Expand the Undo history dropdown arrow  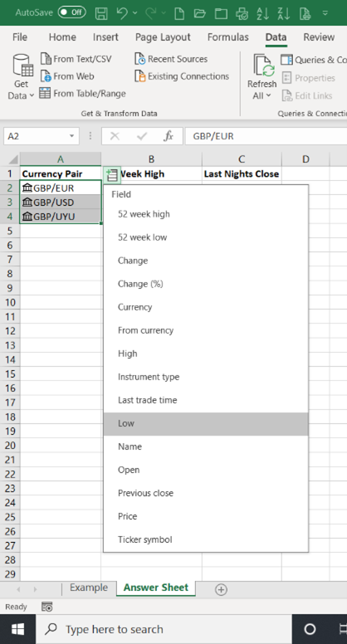[x=135, y=13]
